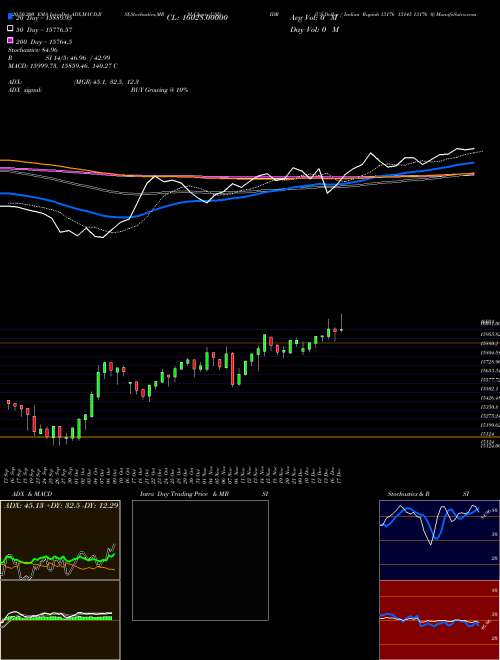Open the ADX indicator chart panel
Image resolution: width=500 pixels, height=660 pixels.
(x=60, y=540)
